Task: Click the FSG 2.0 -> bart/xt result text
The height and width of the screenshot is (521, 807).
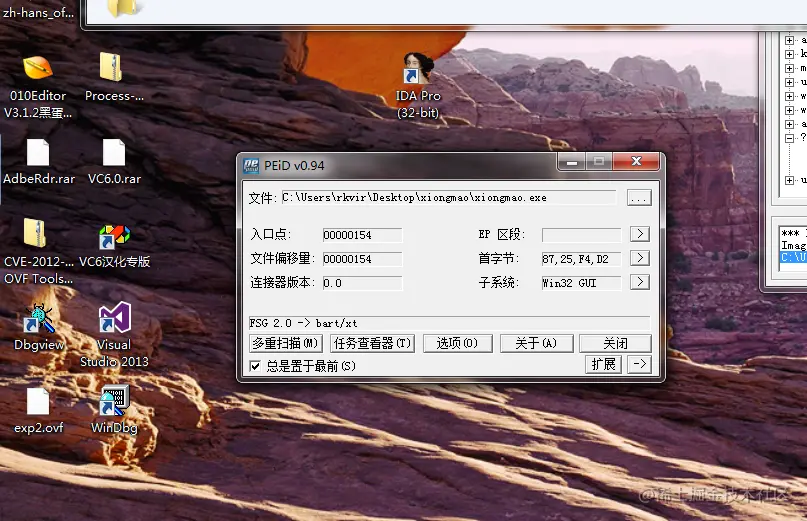Action: pos(303,323)
